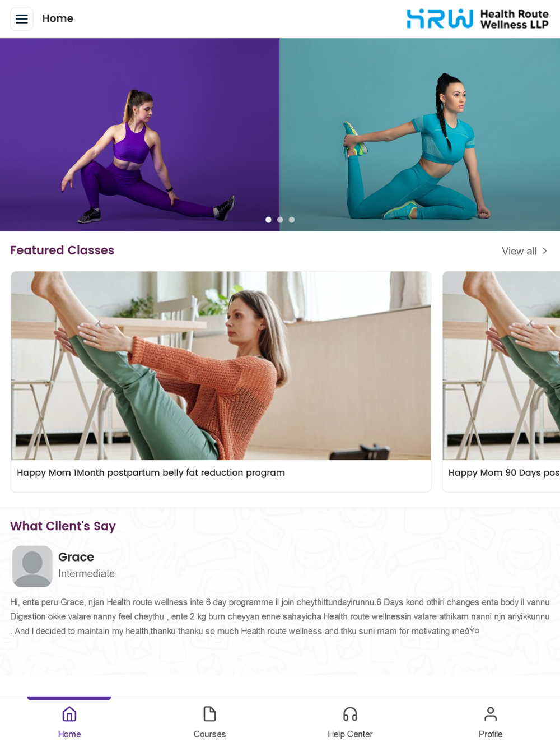Switch to the Courses tab label
Image resolution: width=560 pixels, height=747 pixels.
coord(209,734)
